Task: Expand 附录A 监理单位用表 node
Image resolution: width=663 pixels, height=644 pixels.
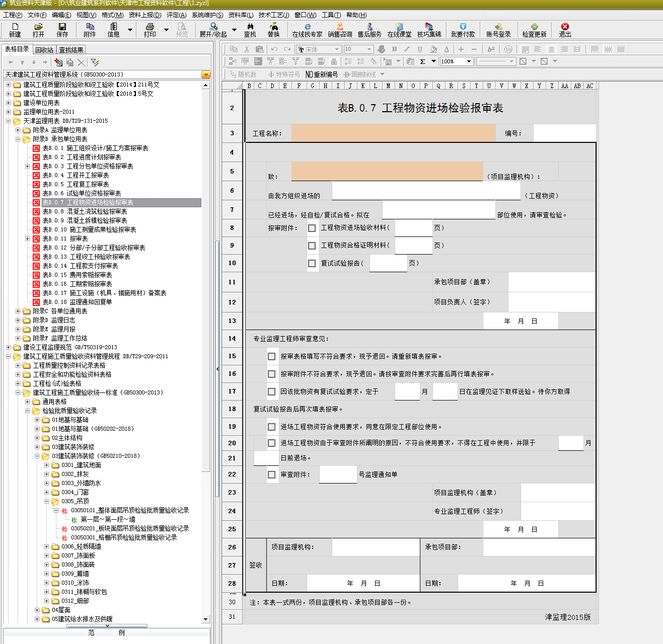Action: tap(18, 130)
